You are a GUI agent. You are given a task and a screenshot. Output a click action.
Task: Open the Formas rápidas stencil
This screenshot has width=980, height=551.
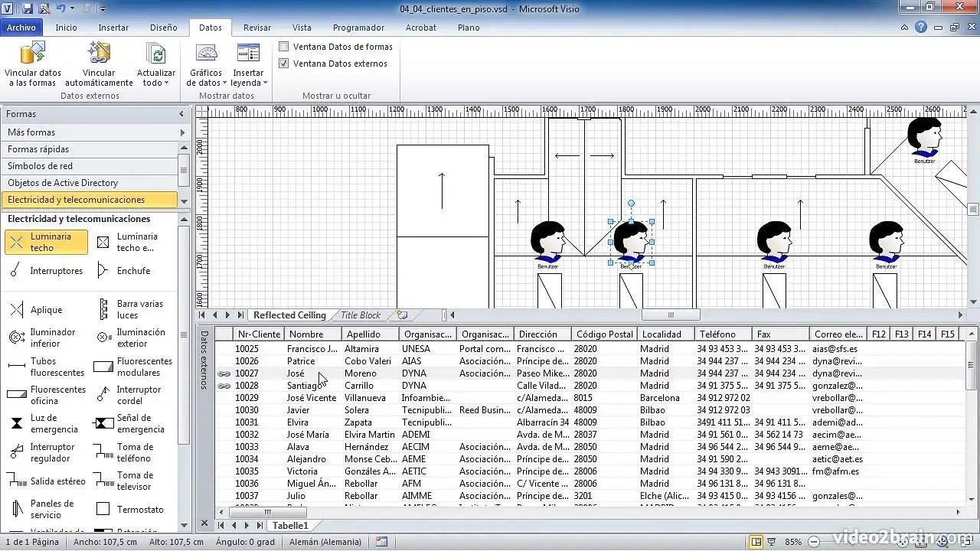[89, 149]
